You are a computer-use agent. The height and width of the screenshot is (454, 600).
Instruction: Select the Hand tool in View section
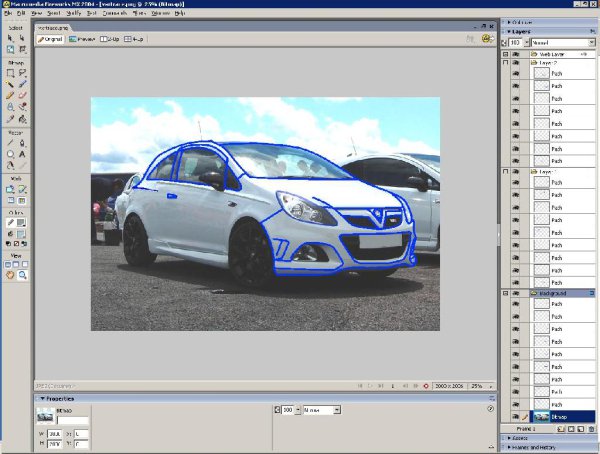pyautogui.click(x=10, y=274)
